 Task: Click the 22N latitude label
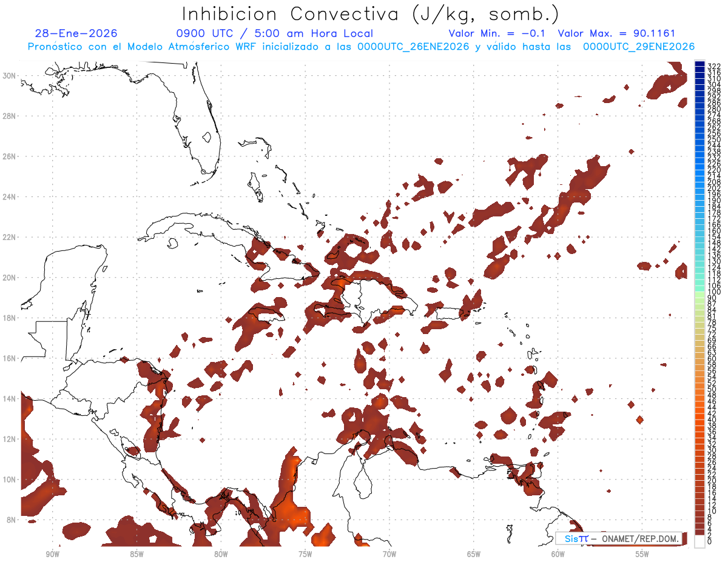(8, 236)
